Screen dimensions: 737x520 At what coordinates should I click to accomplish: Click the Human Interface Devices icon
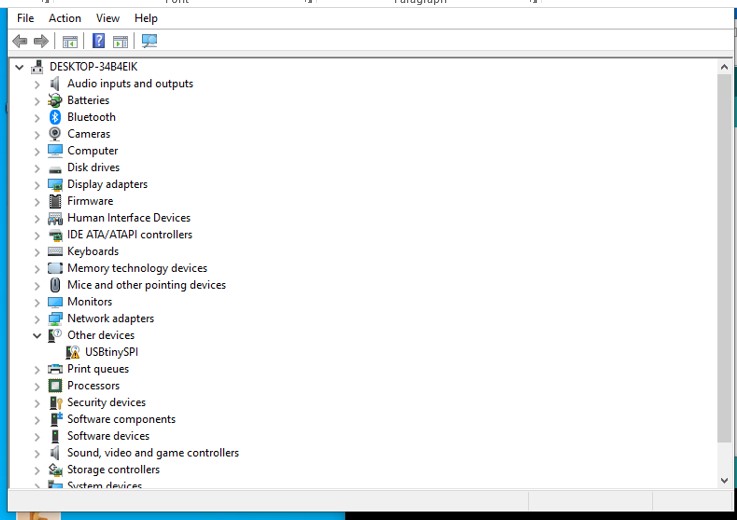tap(55, 218)
